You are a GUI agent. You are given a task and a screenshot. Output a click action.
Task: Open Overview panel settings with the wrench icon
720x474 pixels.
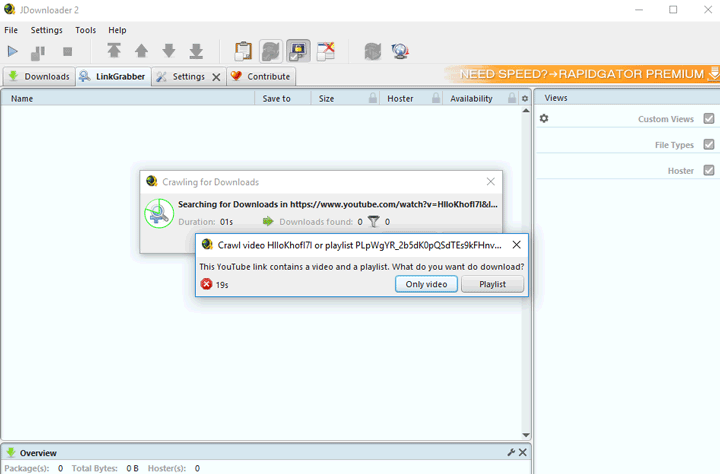pos(511,452)
